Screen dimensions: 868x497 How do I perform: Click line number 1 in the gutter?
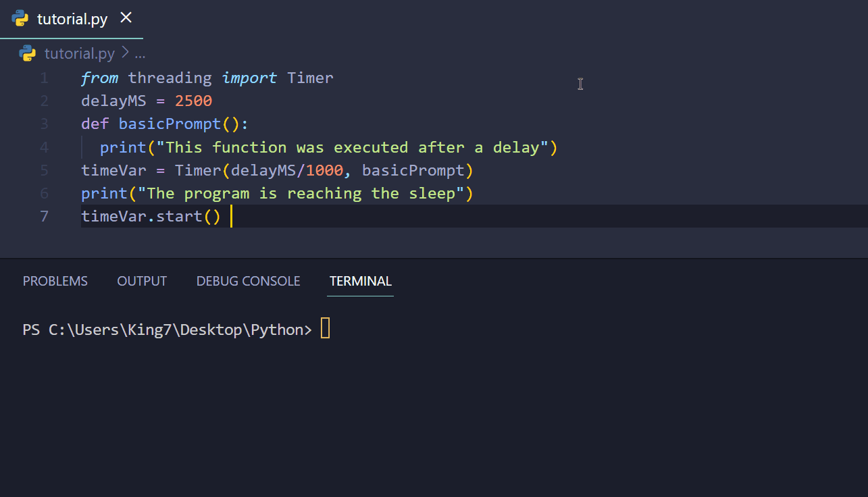44,78
